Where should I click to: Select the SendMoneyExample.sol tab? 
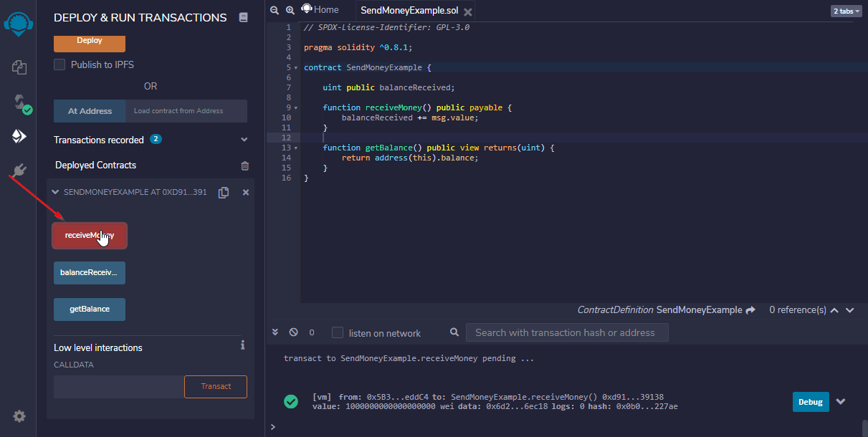point(409,11)
